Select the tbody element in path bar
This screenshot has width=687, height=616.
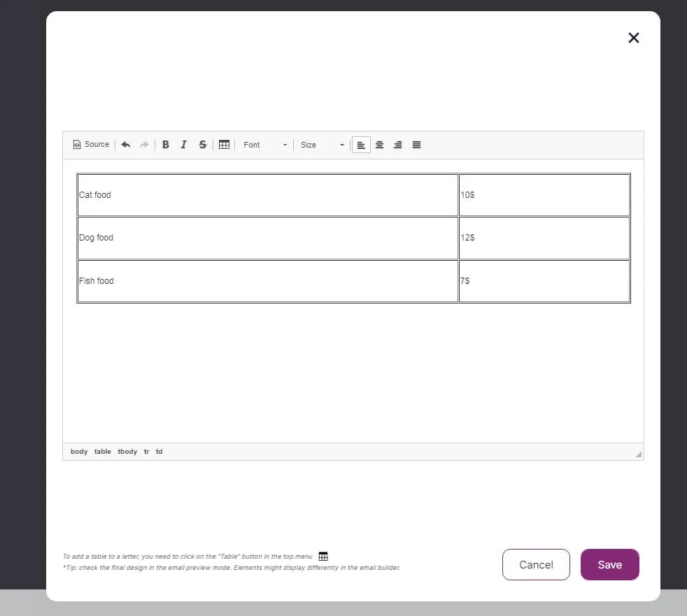(127, 452)
